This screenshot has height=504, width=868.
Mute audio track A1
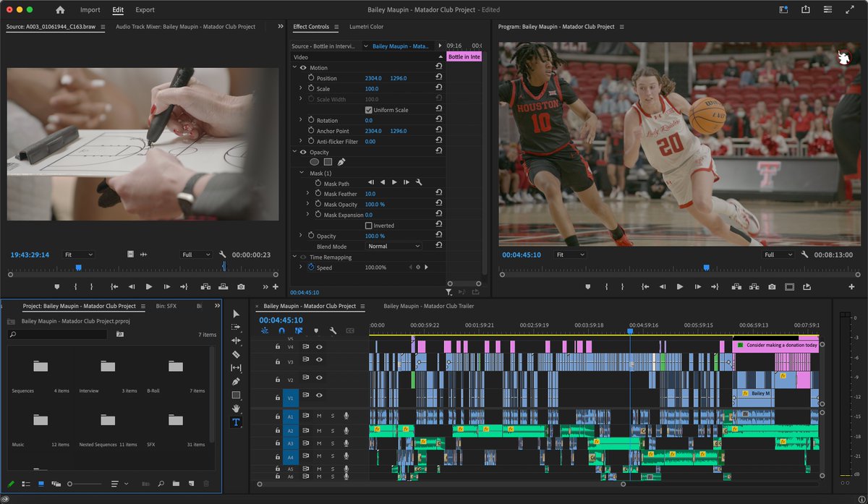[x=319, y=416]
